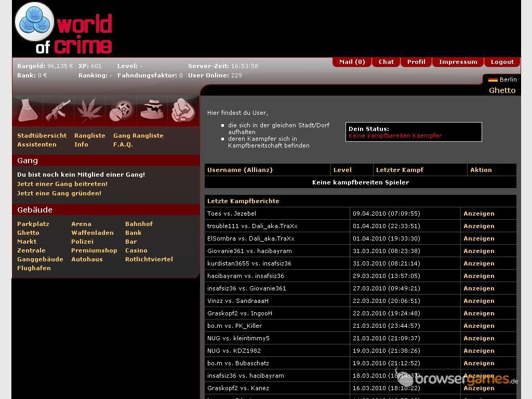Click the cannabis leaf icon
Screen dimensions: 532x399
89,110
